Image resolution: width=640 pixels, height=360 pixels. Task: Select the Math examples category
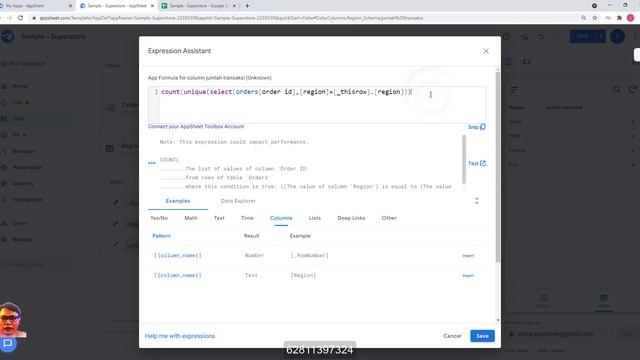tap(191, 218)
